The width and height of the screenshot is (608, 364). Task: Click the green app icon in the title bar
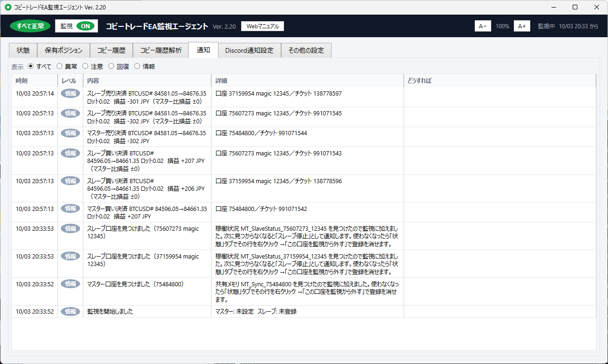pyautogui.click(x=8, y=7)
